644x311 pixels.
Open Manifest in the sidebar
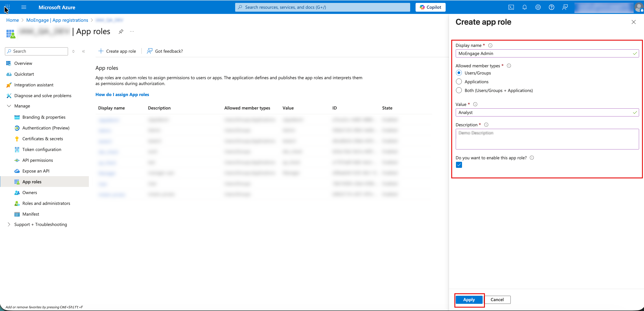[31, 214]
